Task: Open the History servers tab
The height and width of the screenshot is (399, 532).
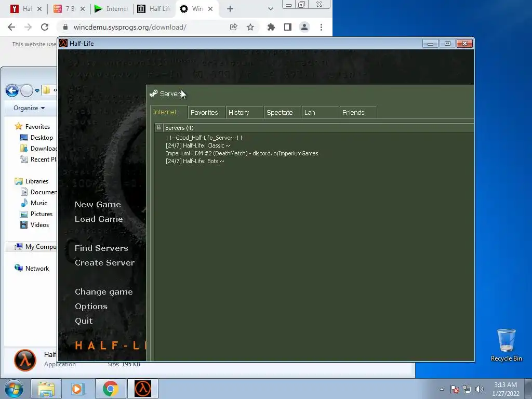Action: click(244, 113)
